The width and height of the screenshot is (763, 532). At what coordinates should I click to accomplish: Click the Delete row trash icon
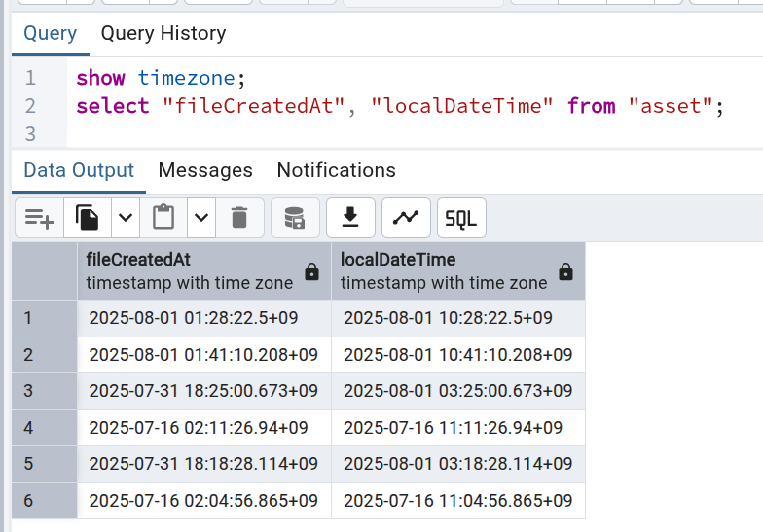coord(239,219)
